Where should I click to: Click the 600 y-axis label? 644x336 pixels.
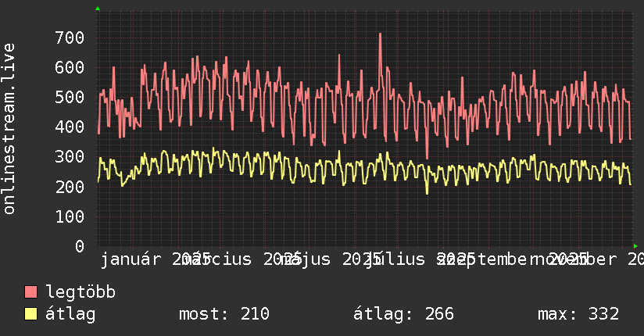pyautogui.click(x=70, y=67)
